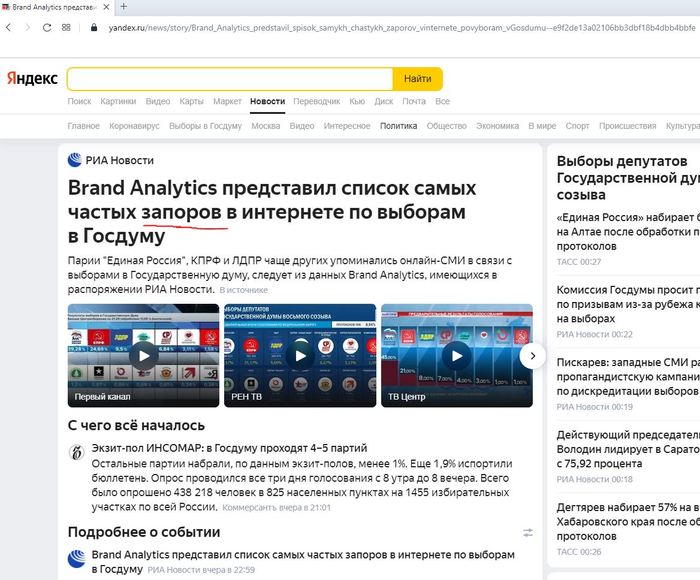Select the Картинки service tab

pos(118,101)
